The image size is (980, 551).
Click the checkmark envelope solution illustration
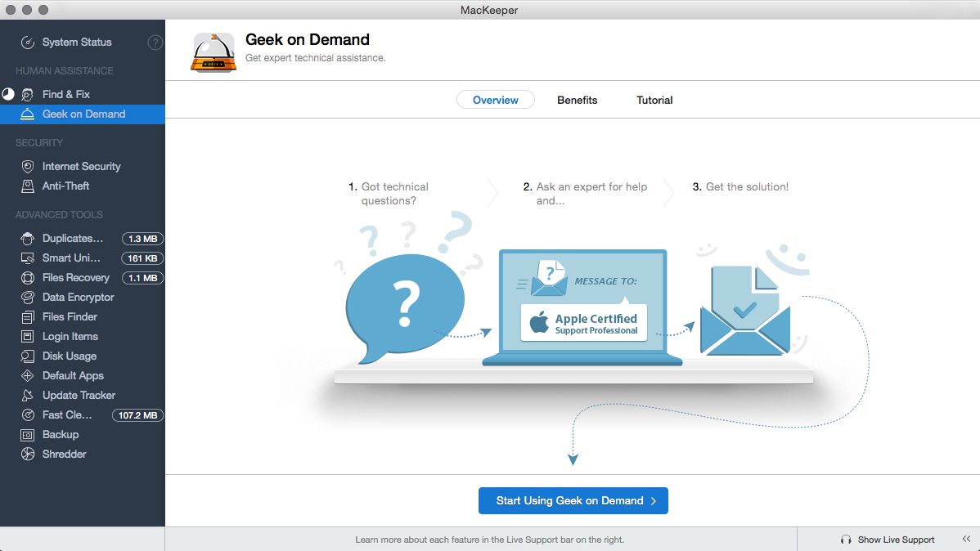click(745, 311)
